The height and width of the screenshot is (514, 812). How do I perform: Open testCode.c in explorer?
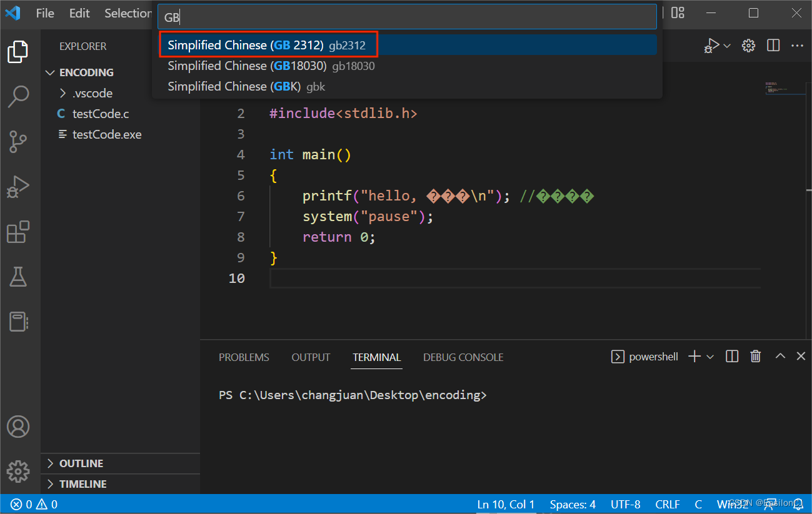[121, 114]
